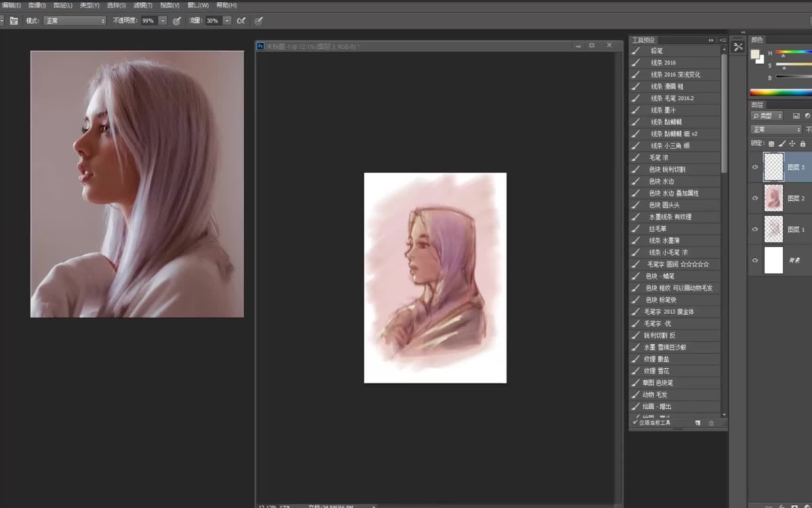
Task: Click brush icon beside 丝毛革 preset
Action: tap(635, 229)
